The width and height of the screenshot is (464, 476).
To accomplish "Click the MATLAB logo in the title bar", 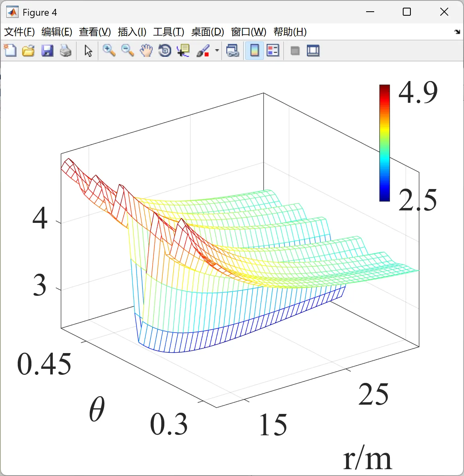I will (12, 12).
